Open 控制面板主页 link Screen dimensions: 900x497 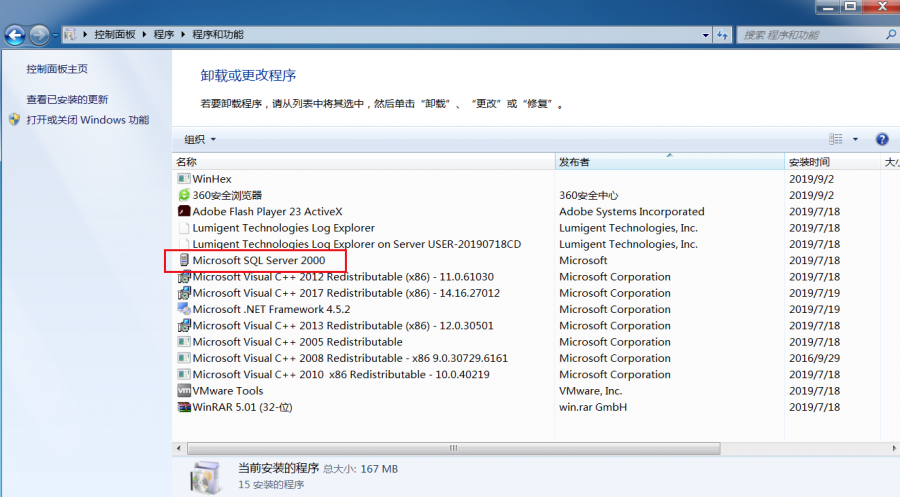click(x=57, y=69)
